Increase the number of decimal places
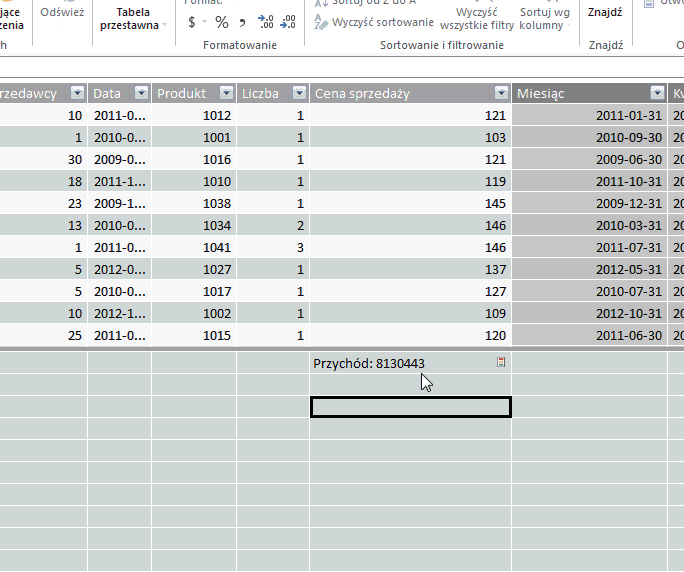The width and height of the screenshot is (684, 572). (x=265, y=22)
